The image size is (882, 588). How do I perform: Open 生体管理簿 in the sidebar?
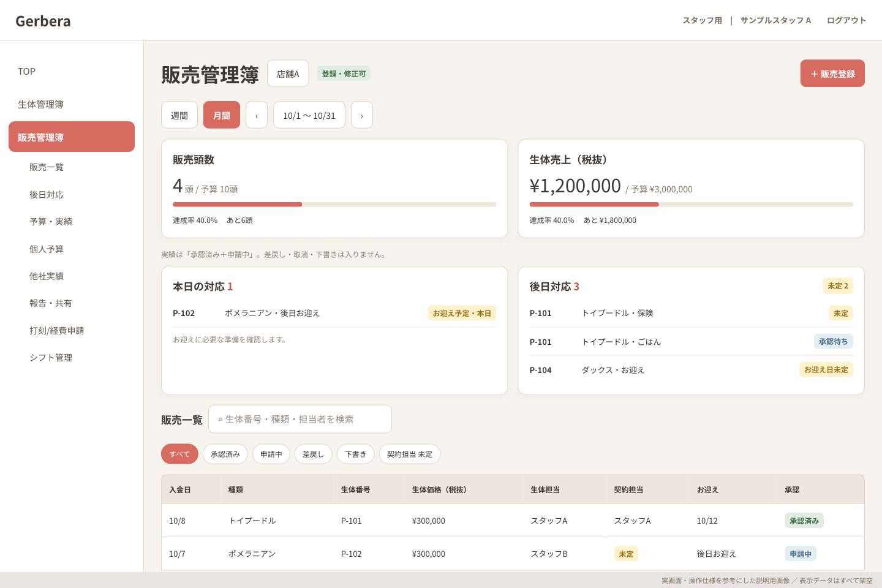pos(72,105)
